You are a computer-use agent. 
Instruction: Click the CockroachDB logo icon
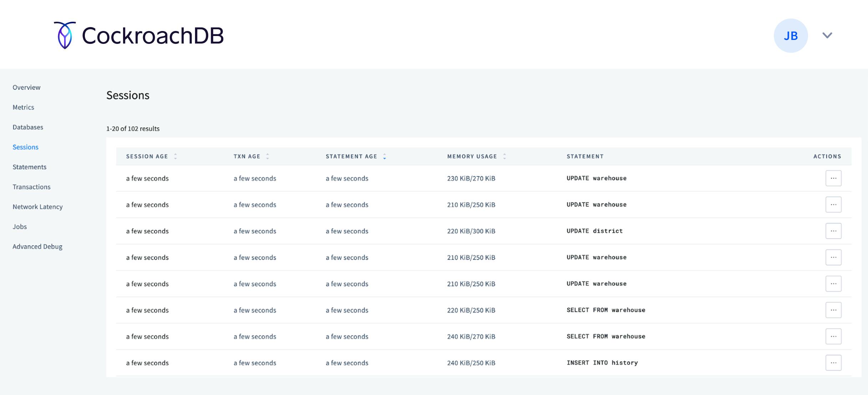[65, 35]
